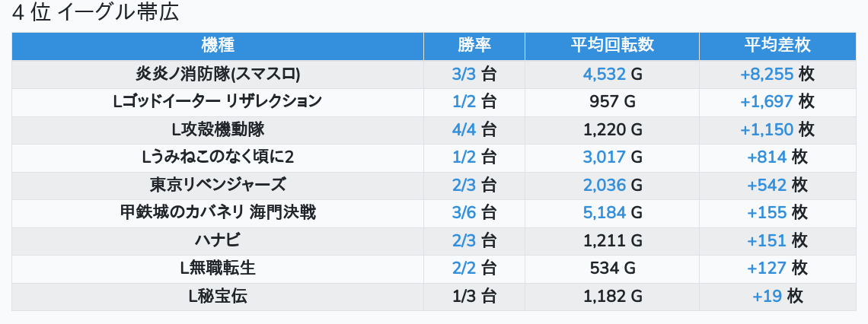Click the 5,184 average spins value
Viewport: 868px width, 324px height.
pos(604,212)
